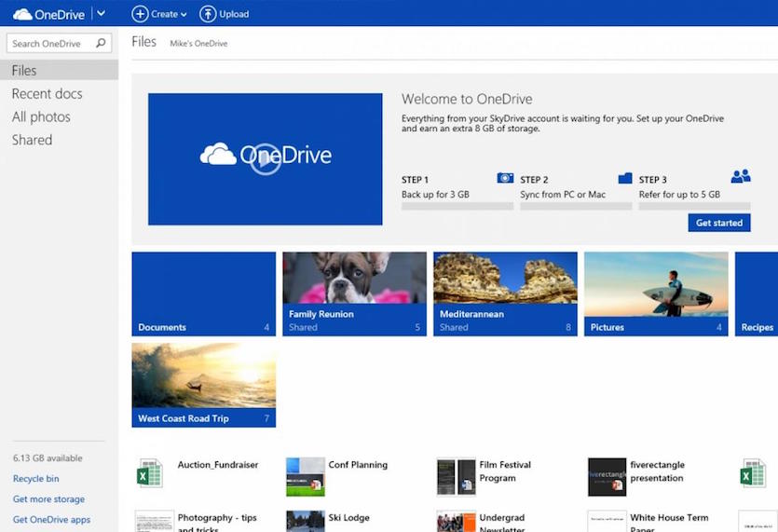The height and width of the screenshot is (532, 778).
Task: Click the Upload label in header
Action: click(x=234, y=14)
